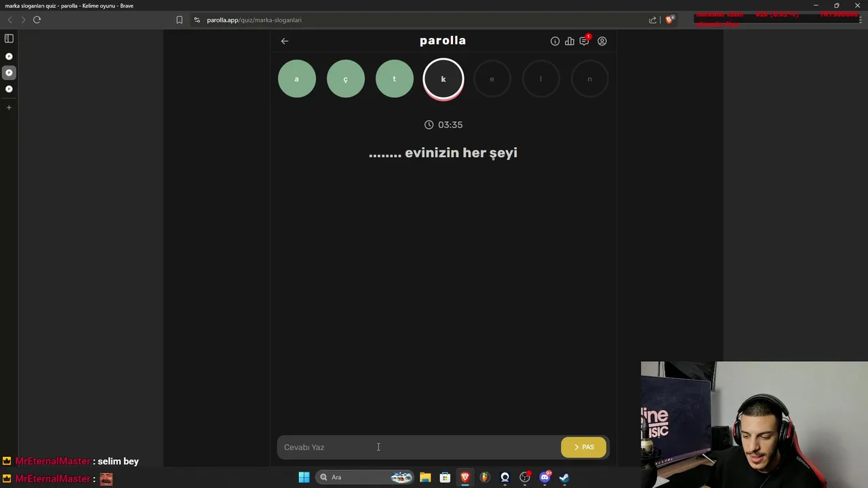Image resolution: width=868 pixels, height=488 pixels.
Task: Select the dimmed letter 'e' circle
Action: click(x=492, y=79)
